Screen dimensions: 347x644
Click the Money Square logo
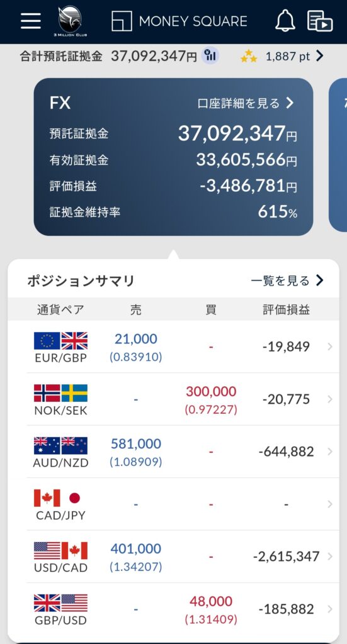(179, 21)
